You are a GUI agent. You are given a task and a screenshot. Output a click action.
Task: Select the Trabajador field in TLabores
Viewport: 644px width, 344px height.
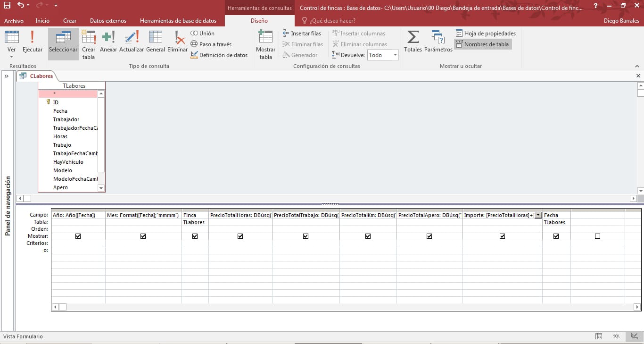tap(66, 119)
